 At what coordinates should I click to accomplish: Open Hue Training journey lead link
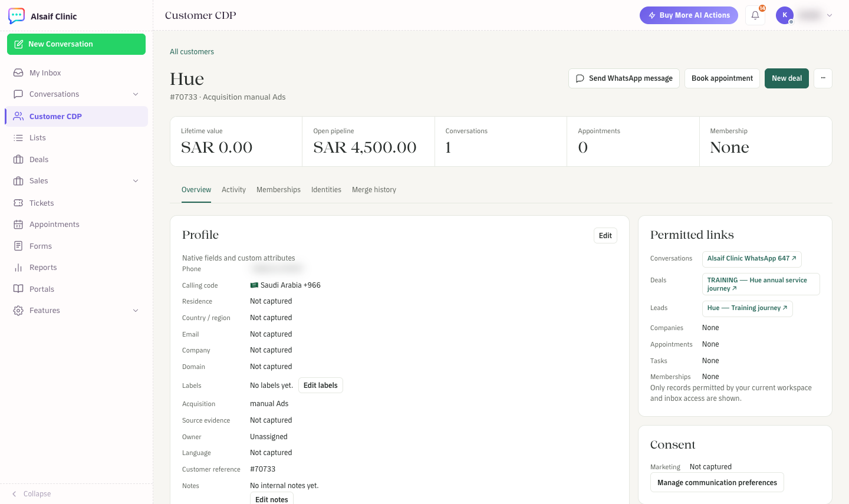[x=747, y=308]
